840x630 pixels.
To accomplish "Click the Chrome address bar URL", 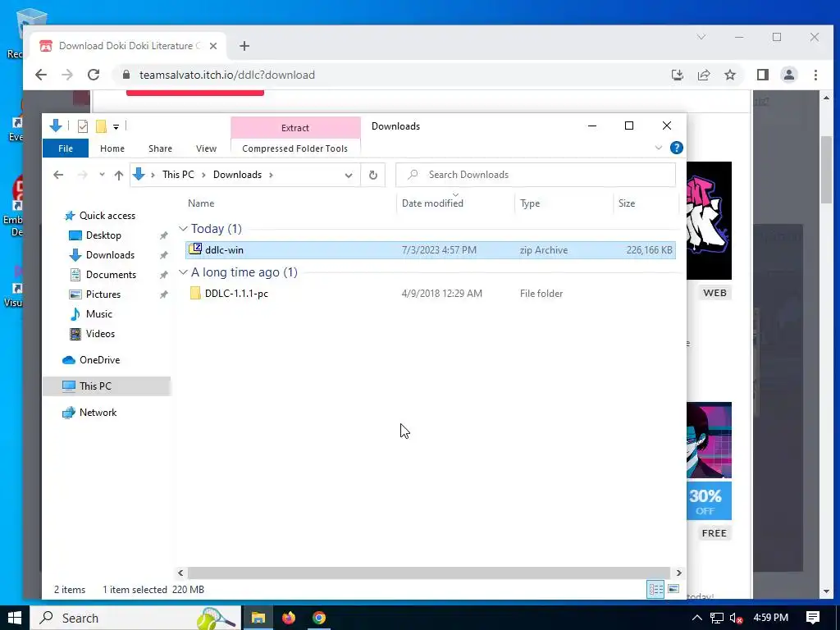I will click(x=227, y=75).
